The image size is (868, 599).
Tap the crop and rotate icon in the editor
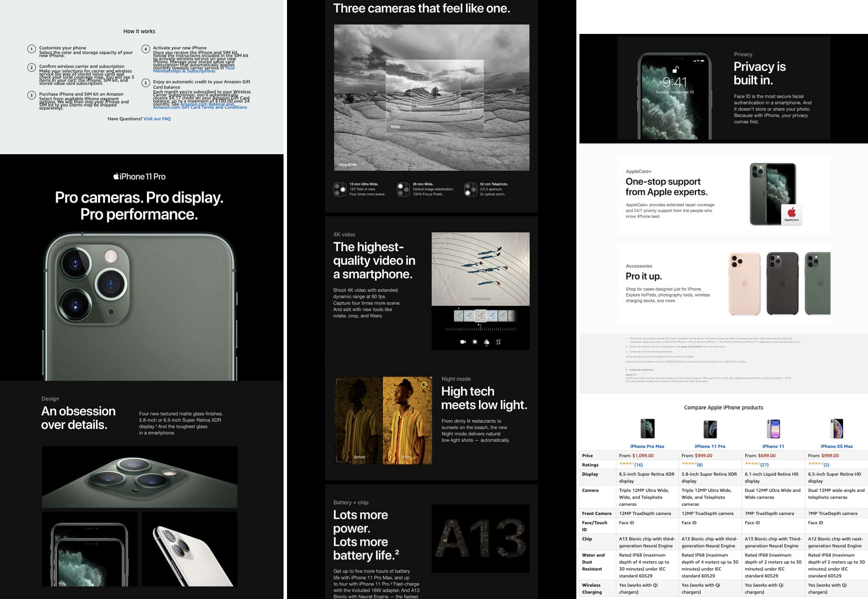pyautogui.click(x=498, y=342)
